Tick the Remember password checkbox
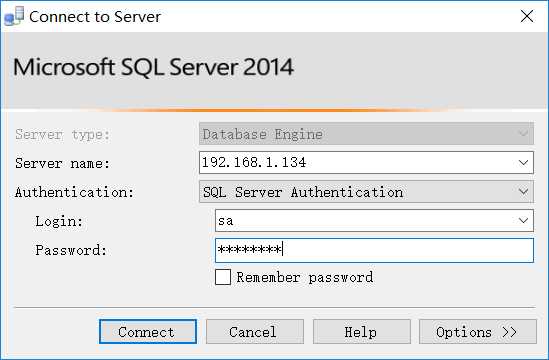The height and width of the screenshot is (360, 549). 223,277
